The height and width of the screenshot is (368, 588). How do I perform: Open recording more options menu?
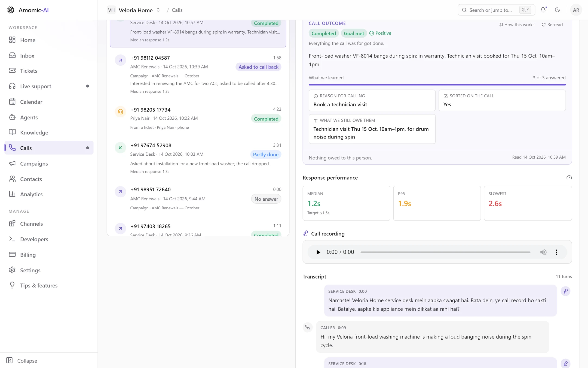pyautogui.click(x=556, y=252)
